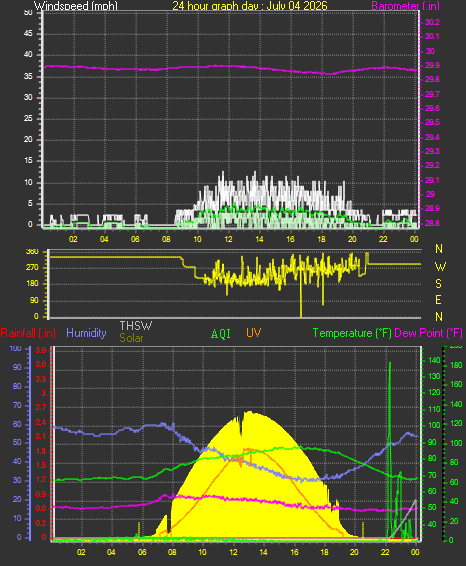466x566 pixels.
Task: Click the "Windspeed (mph)" chart title
Action: [76, 6]
